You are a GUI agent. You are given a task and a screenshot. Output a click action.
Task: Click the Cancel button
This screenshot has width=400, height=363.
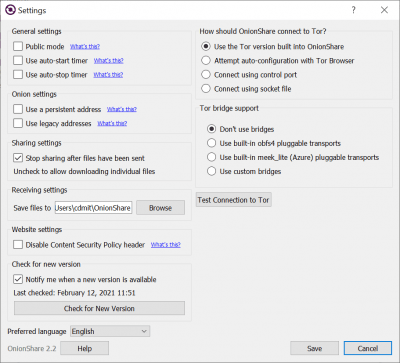368,348
